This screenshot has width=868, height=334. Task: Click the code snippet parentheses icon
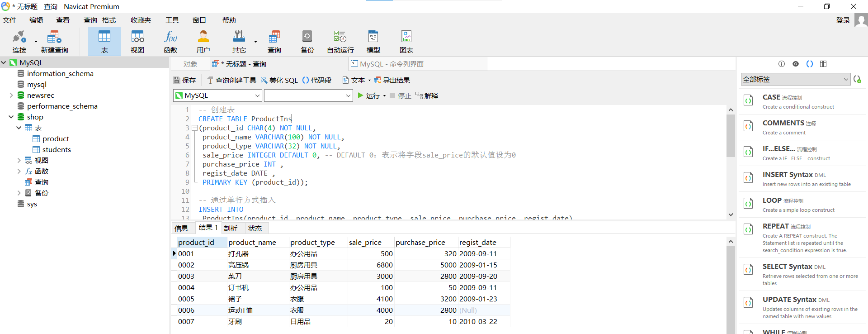click(x=810, y=64)
